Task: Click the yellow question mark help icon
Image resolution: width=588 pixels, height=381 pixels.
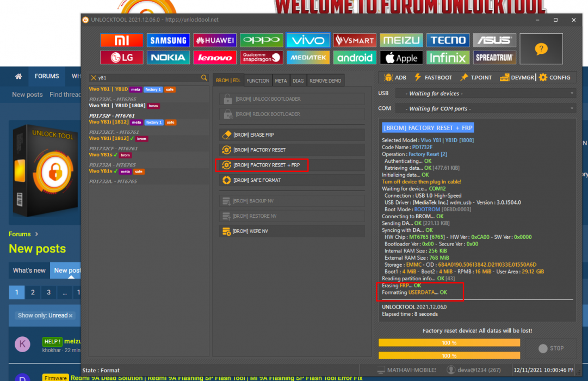Action: pos(541,49)
